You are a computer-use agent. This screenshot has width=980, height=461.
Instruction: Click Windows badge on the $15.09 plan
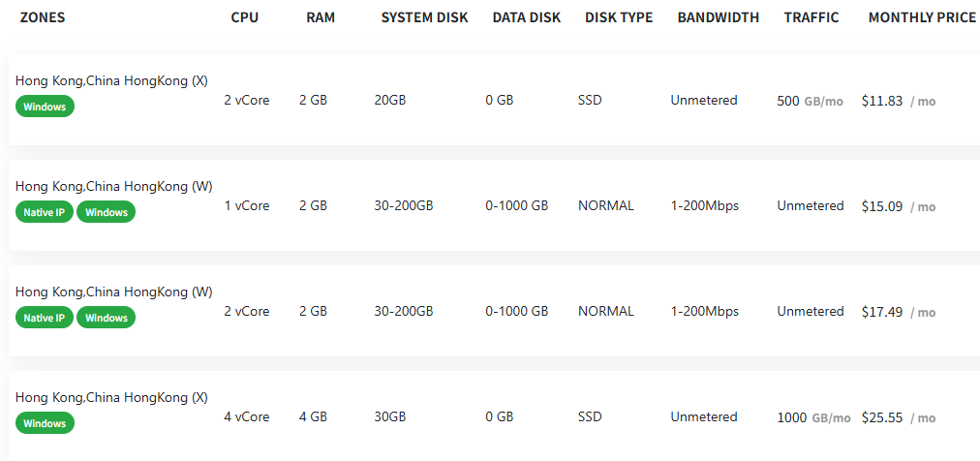pyautogui.click(x=107, y=212)
